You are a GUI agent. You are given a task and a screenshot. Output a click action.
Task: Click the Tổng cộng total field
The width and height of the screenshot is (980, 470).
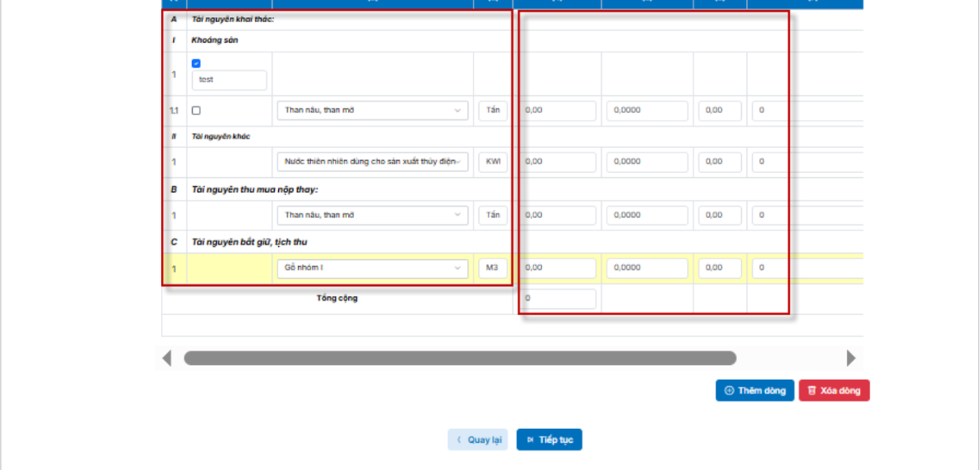557,299
